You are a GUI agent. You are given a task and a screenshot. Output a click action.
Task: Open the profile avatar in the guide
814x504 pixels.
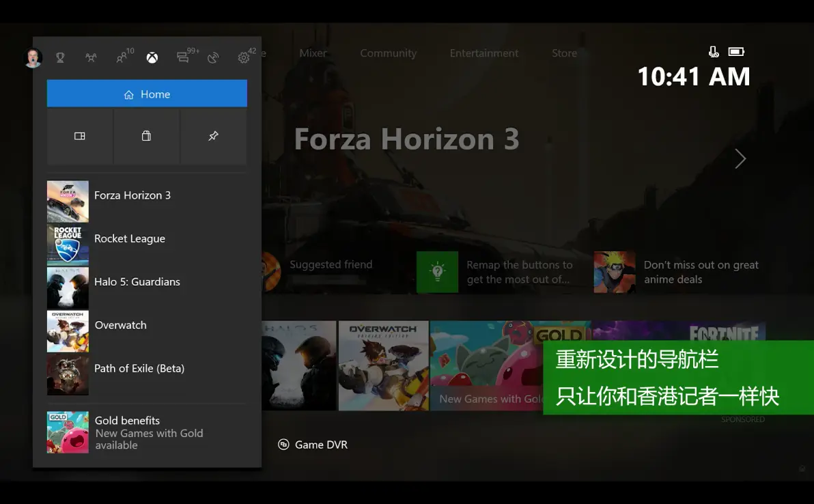[x=33, y=57]
